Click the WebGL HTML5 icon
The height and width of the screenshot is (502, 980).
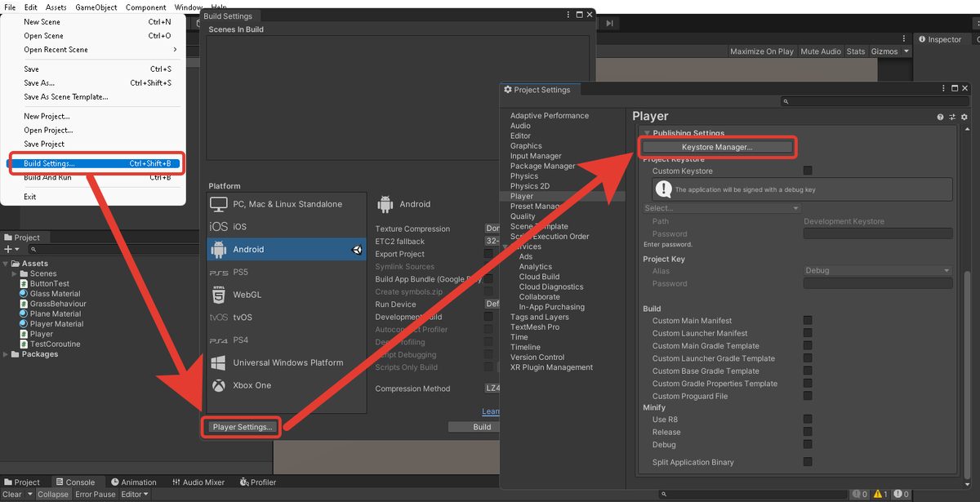pos(218,294)
